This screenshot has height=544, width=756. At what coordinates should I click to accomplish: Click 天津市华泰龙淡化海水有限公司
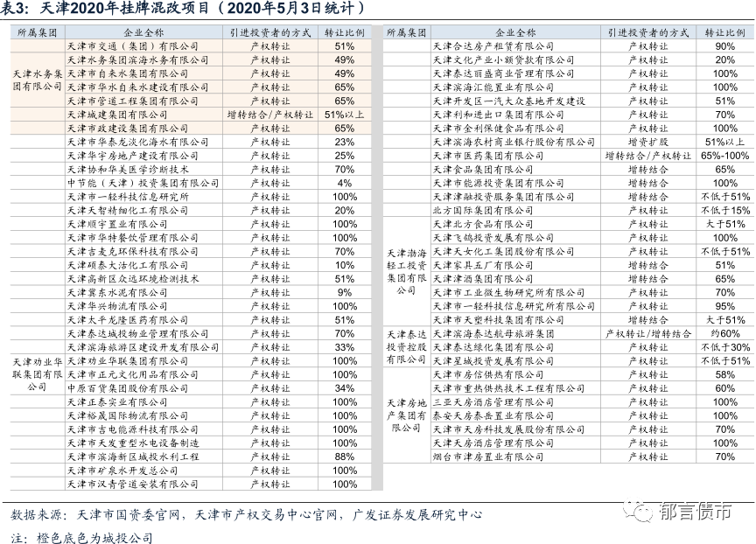tap(138, 143)
